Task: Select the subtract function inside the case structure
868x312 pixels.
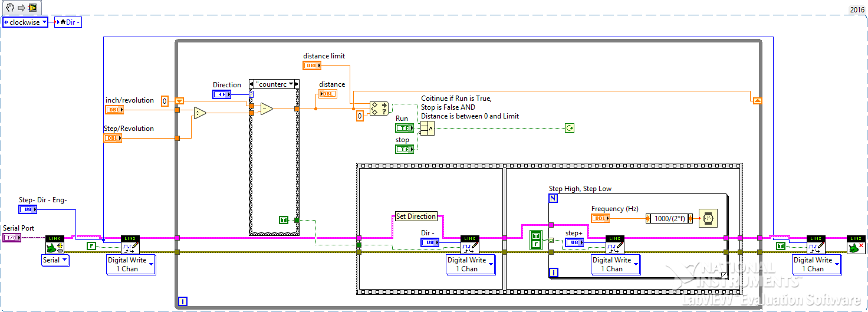Action: pos(267,109)
